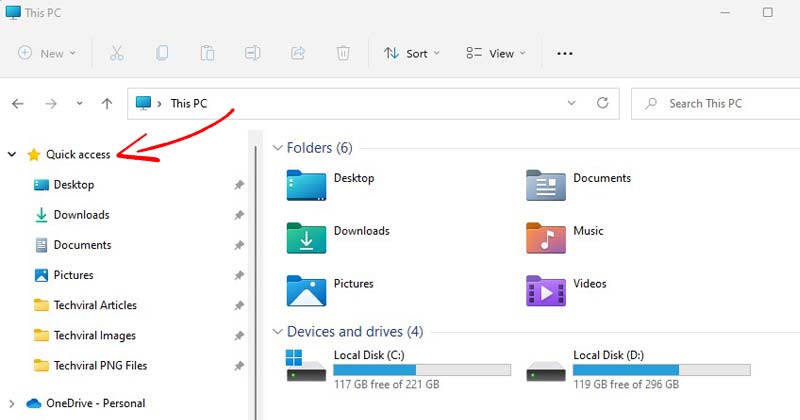
Task: Click the Refresh icon beside address bar
Action: 603,103
